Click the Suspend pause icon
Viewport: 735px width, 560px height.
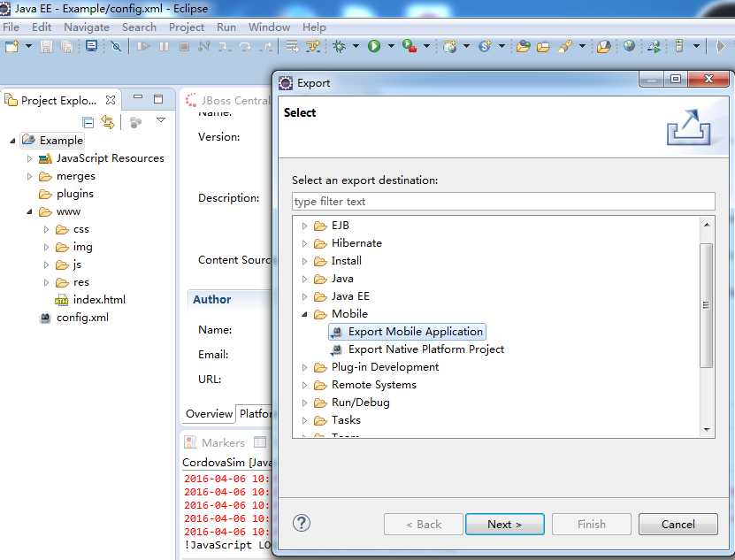pyautogui.click(x=164, y=46)
